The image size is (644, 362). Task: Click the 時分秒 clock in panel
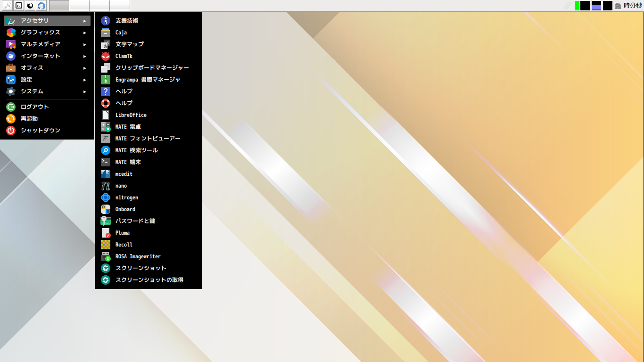click(633, 6)
